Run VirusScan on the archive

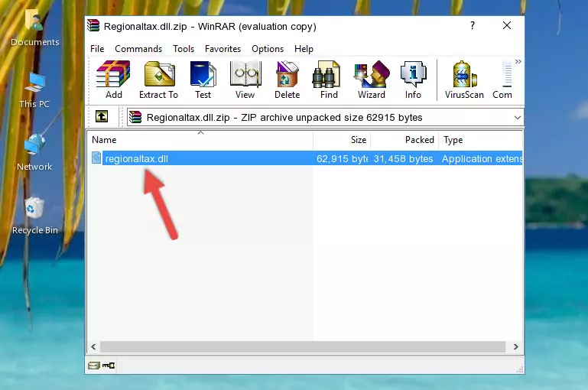464,80
